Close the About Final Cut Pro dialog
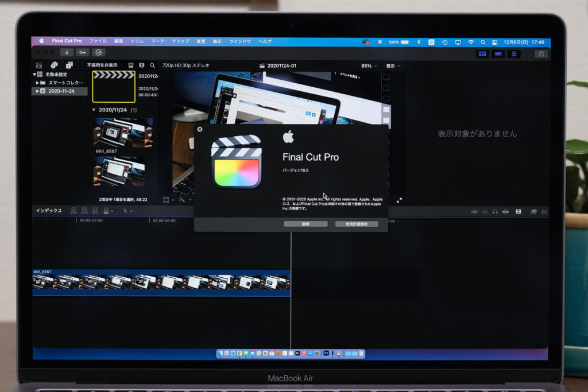The image size is (588, 392). click(x=200, y=129)
